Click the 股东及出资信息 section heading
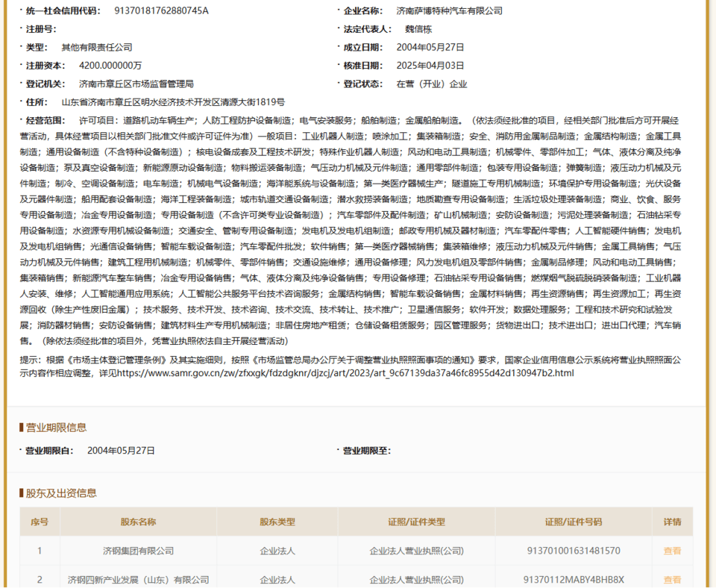The height and width of the screenshot is (588, 716). coord(60,493)
